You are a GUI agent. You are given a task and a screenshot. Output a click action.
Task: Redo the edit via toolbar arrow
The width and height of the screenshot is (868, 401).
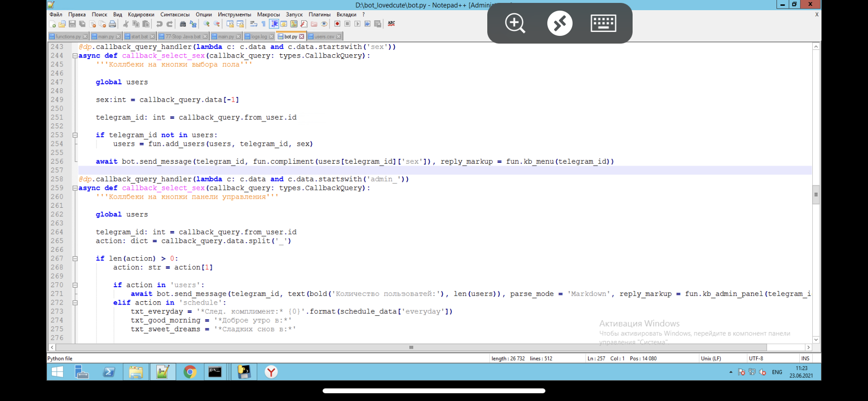170,24
